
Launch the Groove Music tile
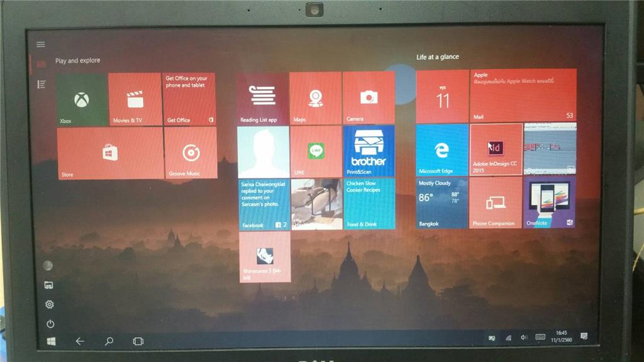191,153
